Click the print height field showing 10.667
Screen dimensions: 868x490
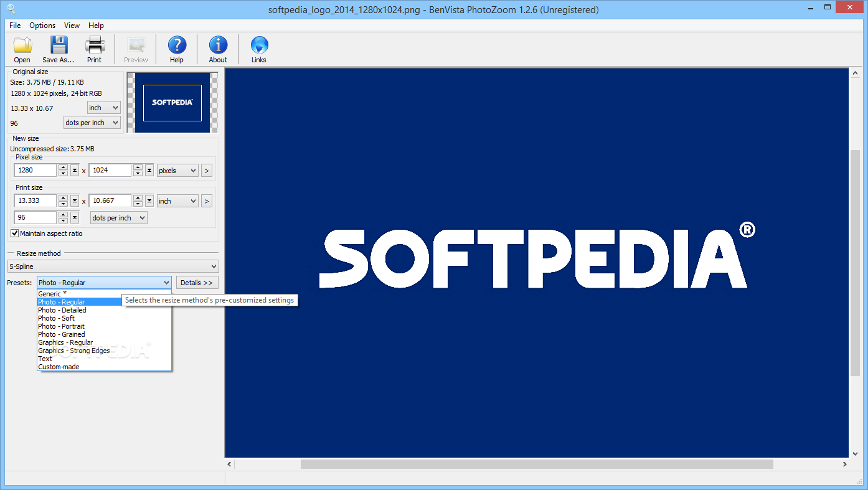(110, 201)
